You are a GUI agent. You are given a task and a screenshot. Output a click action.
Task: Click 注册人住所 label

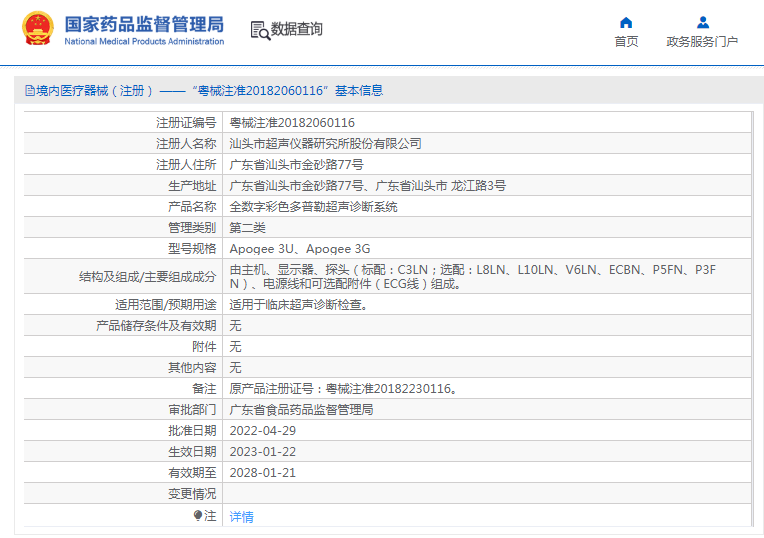[x=186, y=165]
